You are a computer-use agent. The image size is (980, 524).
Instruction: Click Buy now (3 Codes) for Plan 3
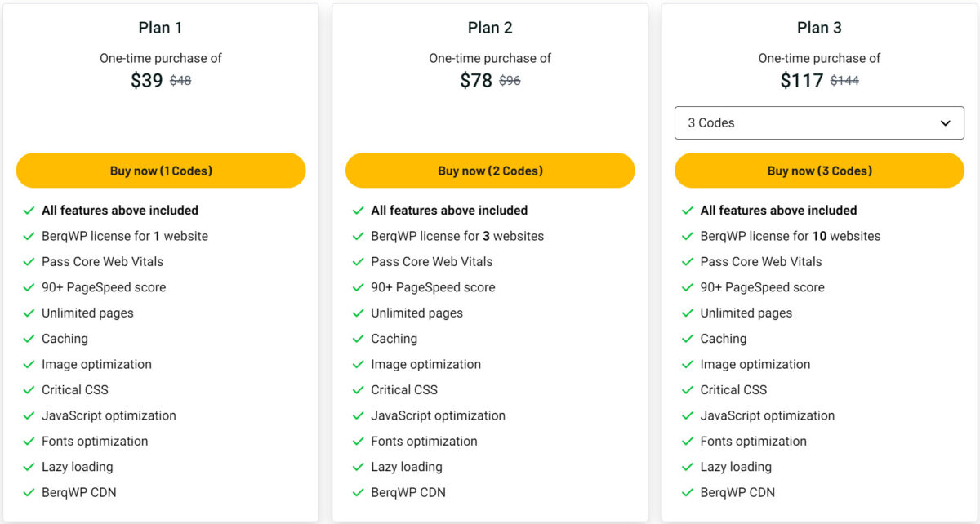pyautogui.click(x=819, y=170)
